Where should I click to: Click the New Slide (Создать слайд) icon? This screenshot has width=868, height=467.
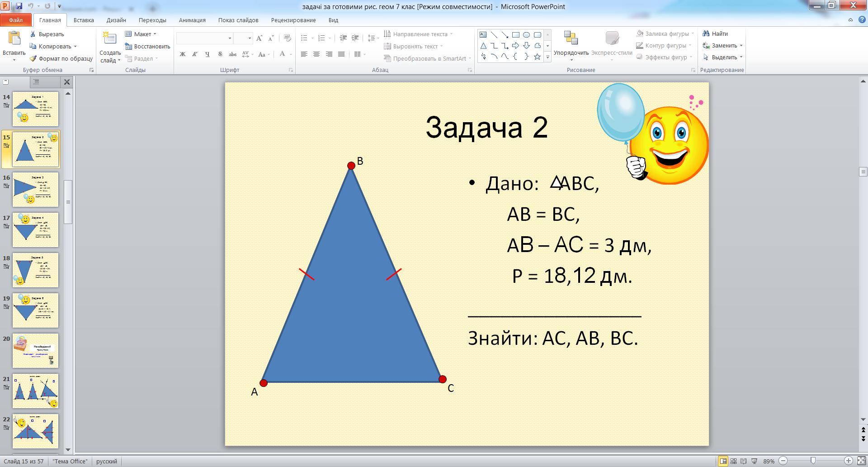point(110,39)
